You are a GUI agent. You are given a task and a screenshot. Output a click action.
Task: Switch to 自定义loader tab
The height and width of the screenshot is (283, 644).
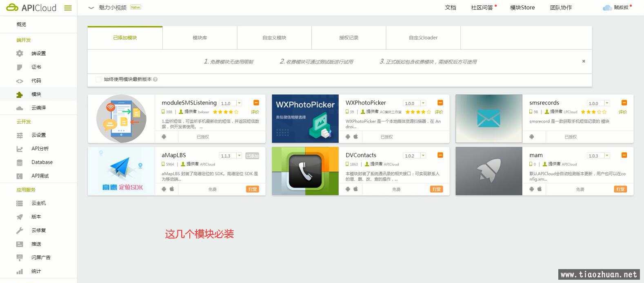point(423,38)
